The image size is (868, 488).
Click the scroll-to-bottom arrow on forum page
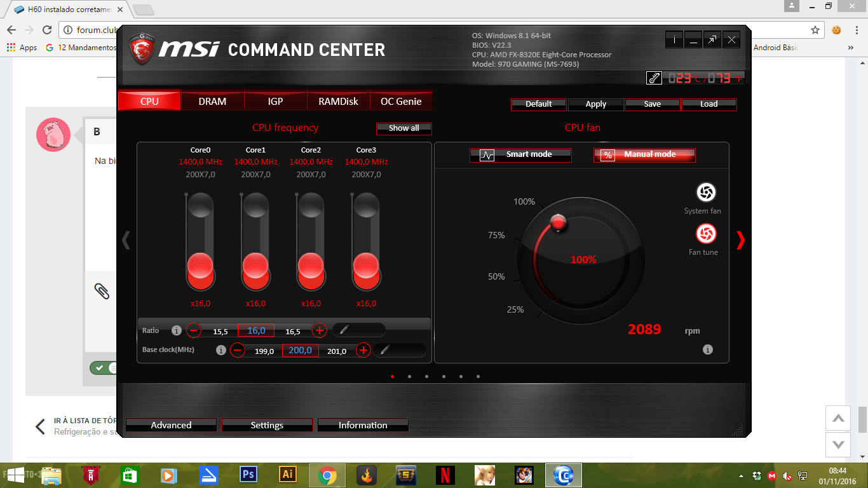[x=838, y=445]
